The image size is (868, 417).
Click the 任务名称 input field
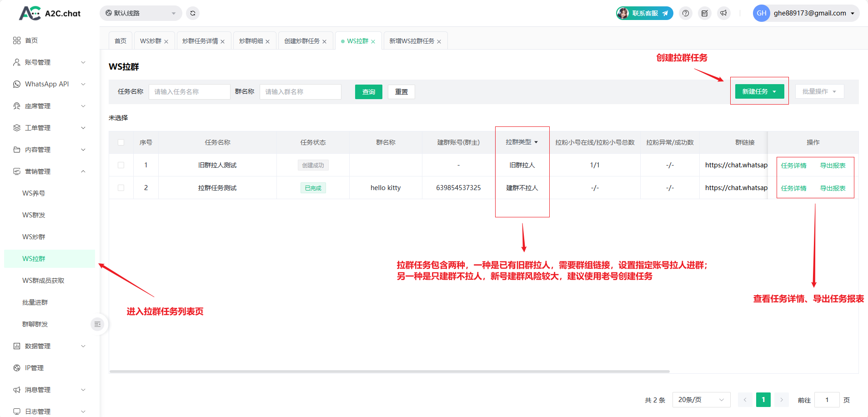coord(189,92)
